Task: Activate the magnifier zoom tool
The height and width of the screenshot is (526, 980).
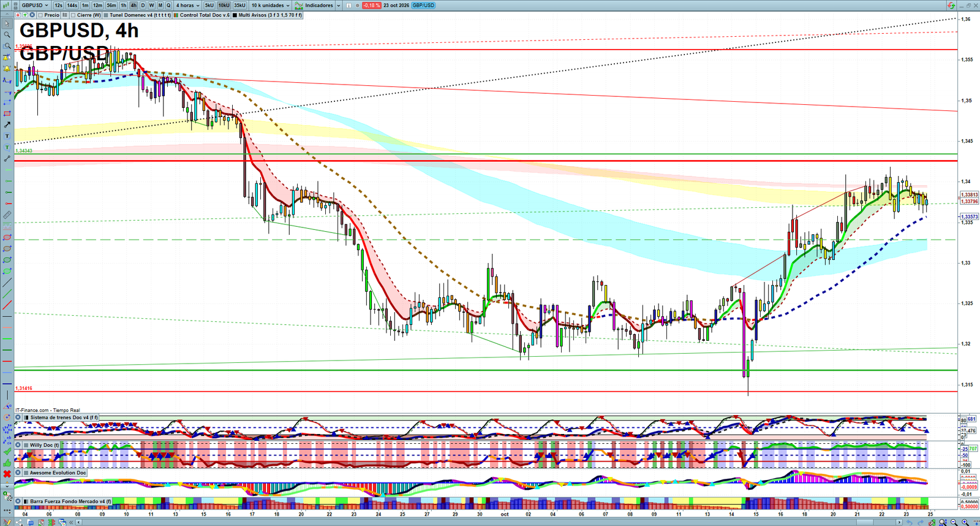Action: pos(7,34)
